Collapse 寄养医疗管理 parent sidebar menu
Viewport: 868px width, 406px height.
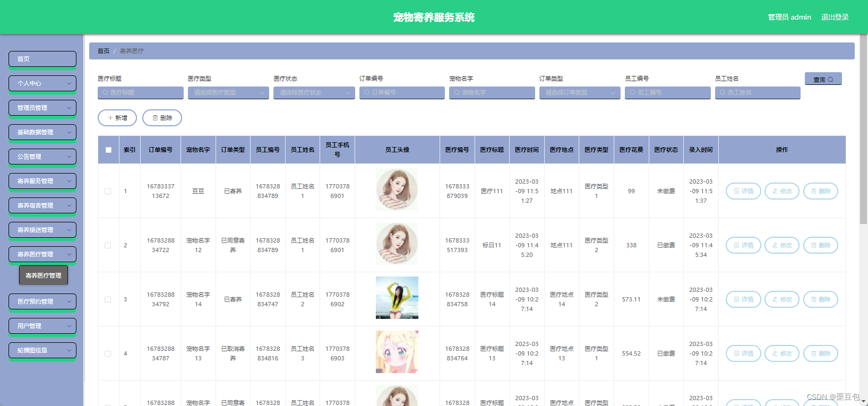(x=42, y=254)
